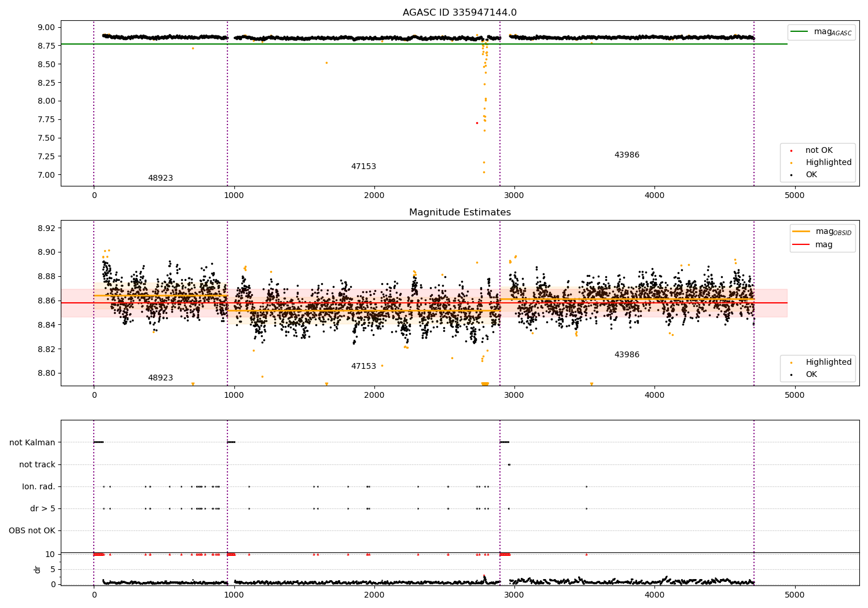Click the 'not track' axis label

click(x=37, y=465)
